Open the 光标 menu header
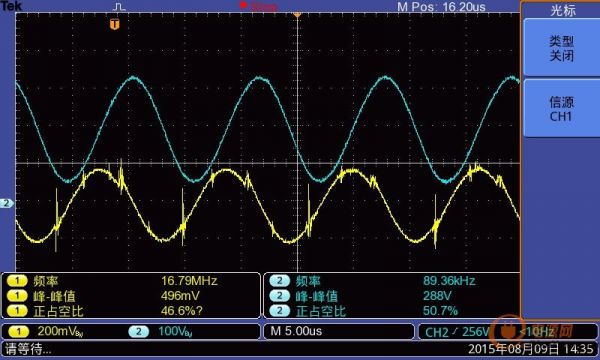Viewport: 600px width, 360px height. coord(562,10)
